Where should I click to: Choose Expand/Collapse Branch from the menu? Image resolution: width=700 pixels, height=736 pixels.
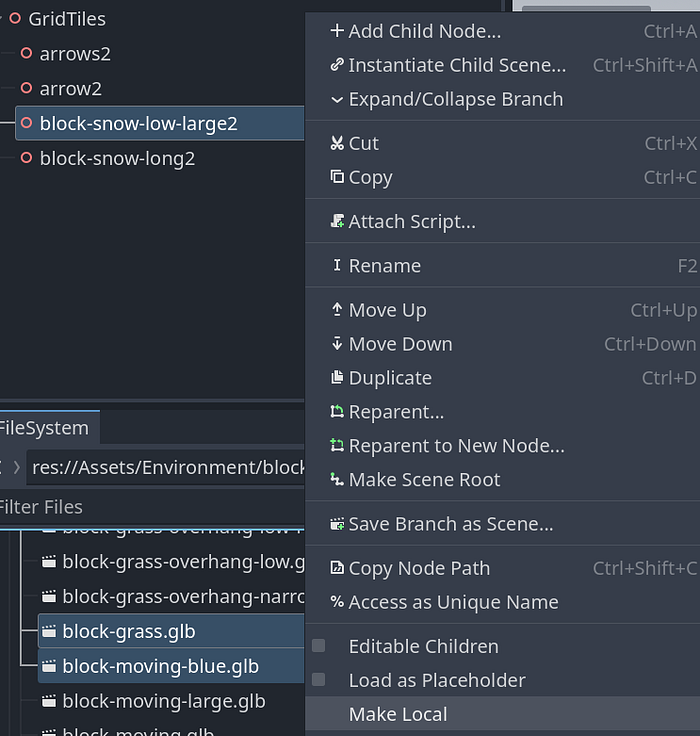point(455,99)
